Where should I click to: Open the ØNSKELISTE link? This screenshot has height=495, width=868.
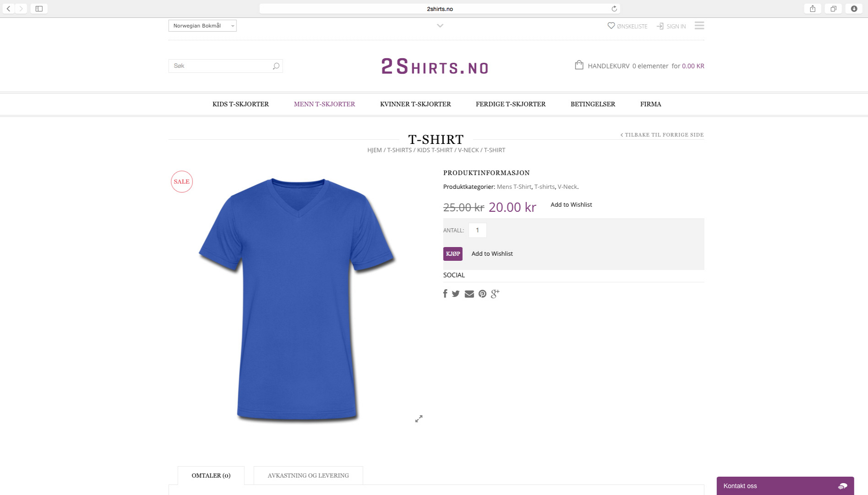point(632,27)
